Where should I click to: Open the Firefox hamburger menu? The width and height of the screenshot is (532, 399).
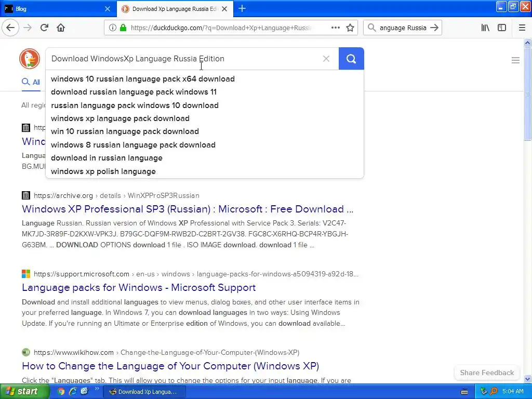click(522, 28)
